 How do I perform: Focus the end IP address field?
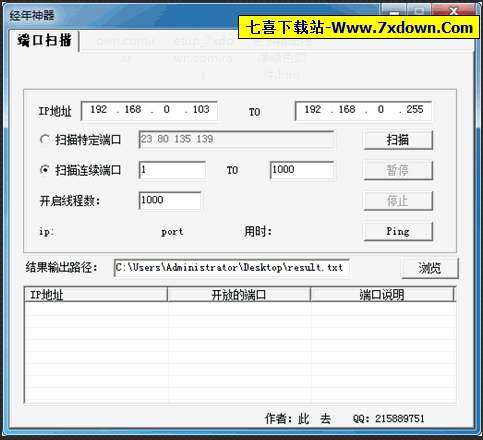(363, 111)
